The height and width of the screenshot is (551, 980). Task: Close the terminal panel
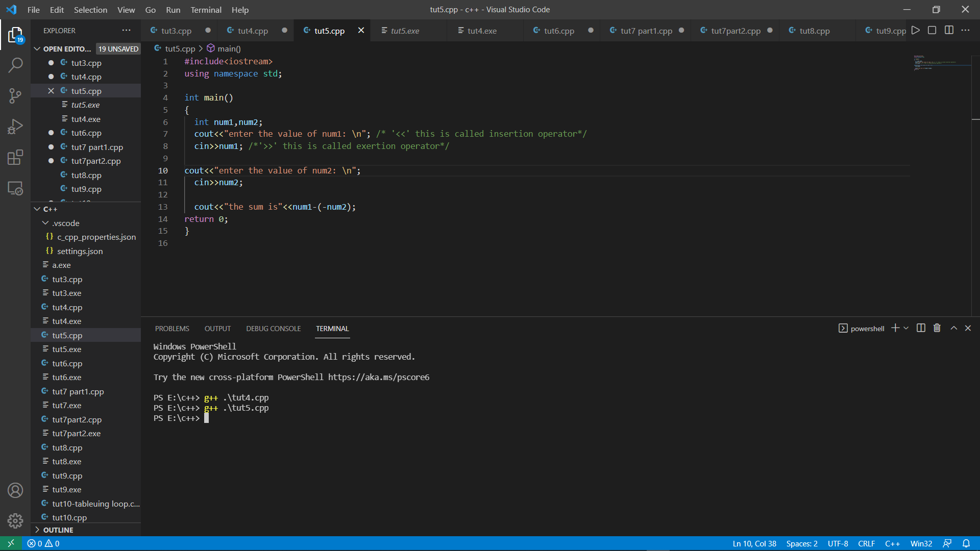click(968, 328)
